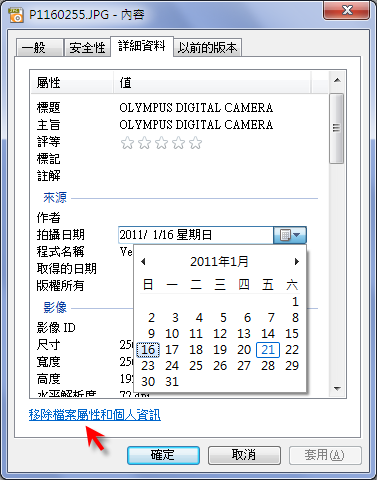Click the 版權所有 property label
This screenshot has height=480, width=377.
pyautogui.click(x=60, y=286)
